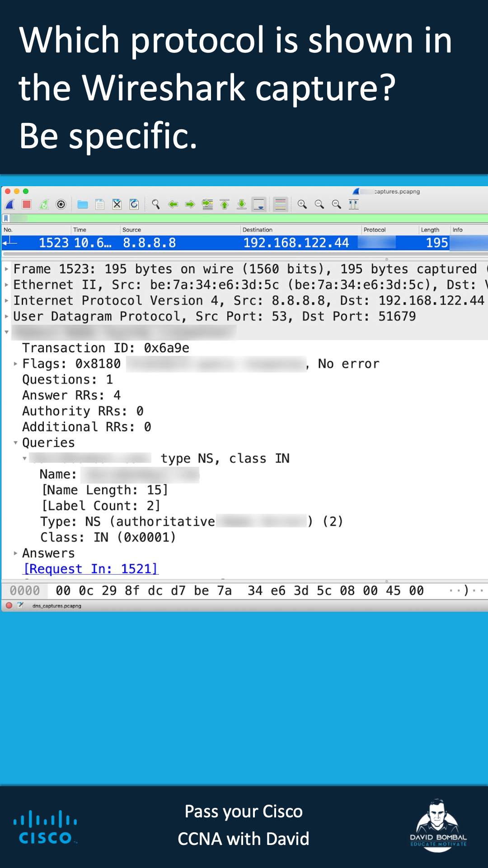This screenshot has height=868, width=488.
Task: Sort by the Protocol column header
Action: pos(390,230)
